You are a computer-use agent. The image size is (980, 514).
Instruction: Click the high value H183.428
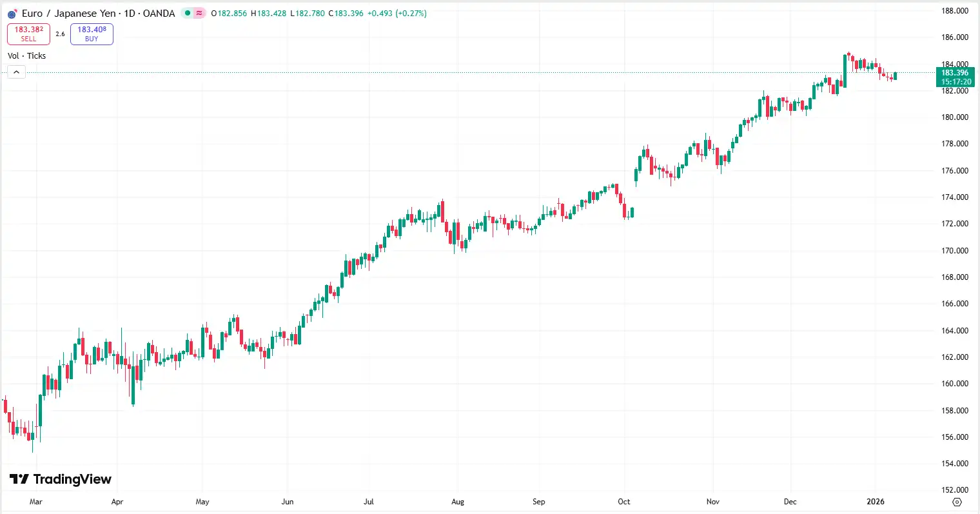pyautogui.click(x=269, y=13)
